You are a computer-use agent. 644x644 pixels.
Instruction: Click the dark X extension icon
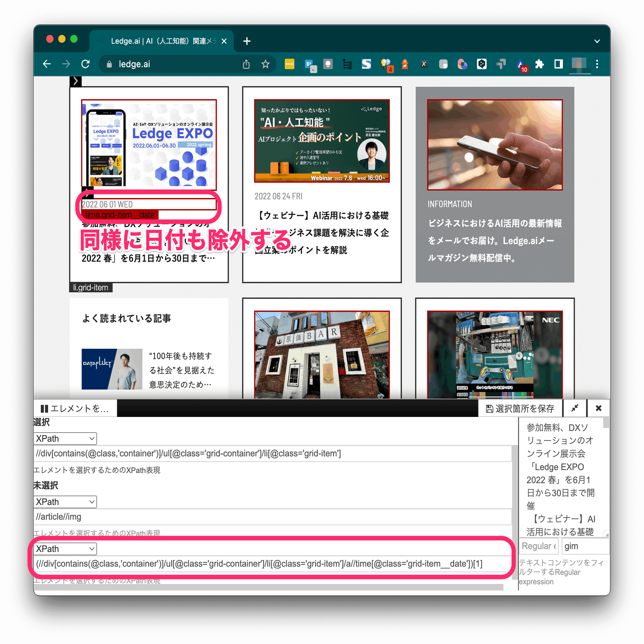(x=424, y=64)
